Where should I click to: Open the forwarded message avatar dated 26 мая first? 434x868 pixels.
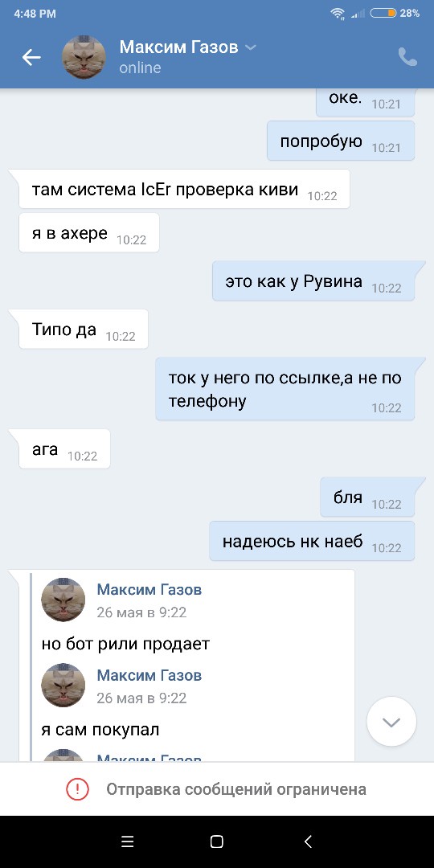pos(63,600)
